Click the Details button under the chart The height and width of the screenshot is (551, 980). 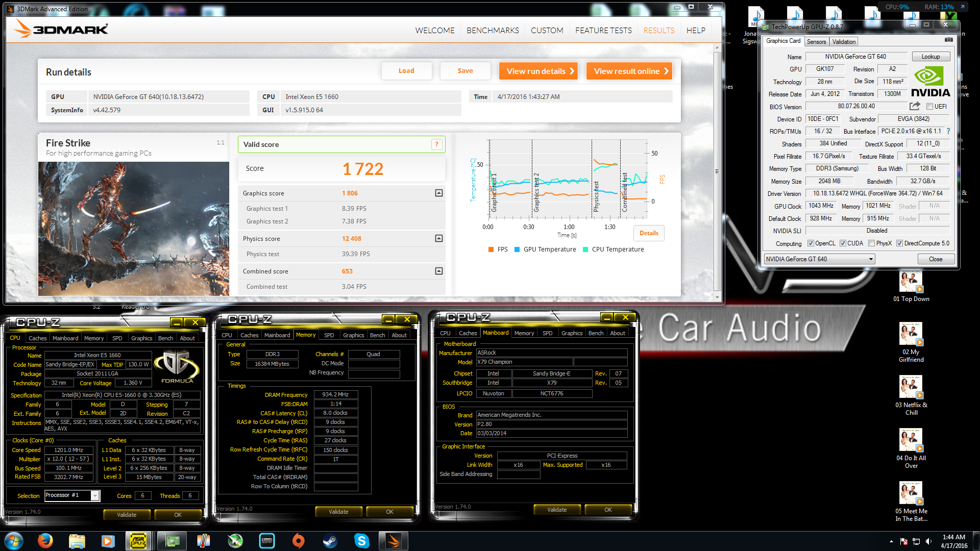click(x=649, y=233)
